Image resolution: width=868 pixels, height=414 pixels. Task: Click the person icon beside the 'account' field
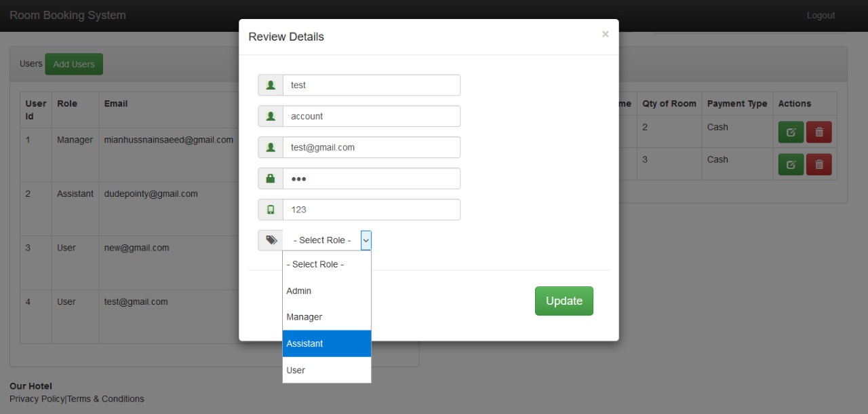click(x=271, y=117)
